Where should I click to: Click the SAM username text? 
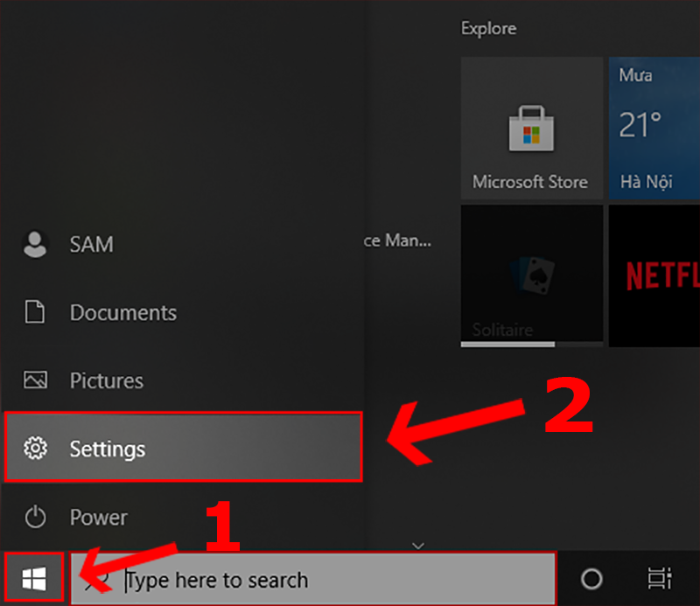(91, 244)
